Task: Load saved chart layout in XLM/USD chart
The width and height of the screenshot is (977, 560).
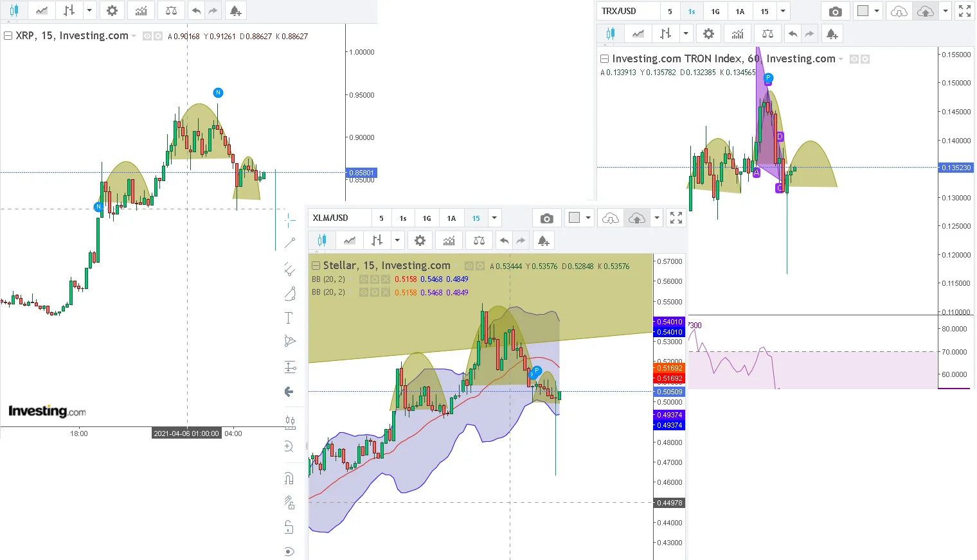Action: (610, 218)
